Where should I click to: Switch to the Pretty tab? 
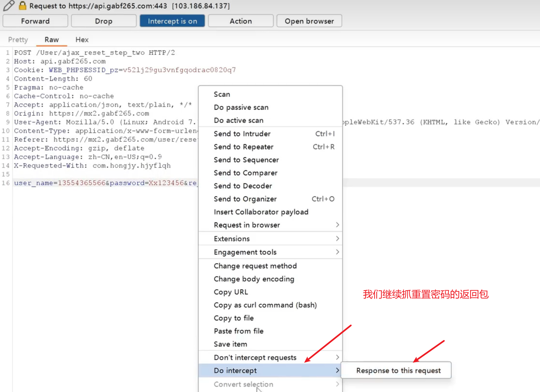coord(18,40)
